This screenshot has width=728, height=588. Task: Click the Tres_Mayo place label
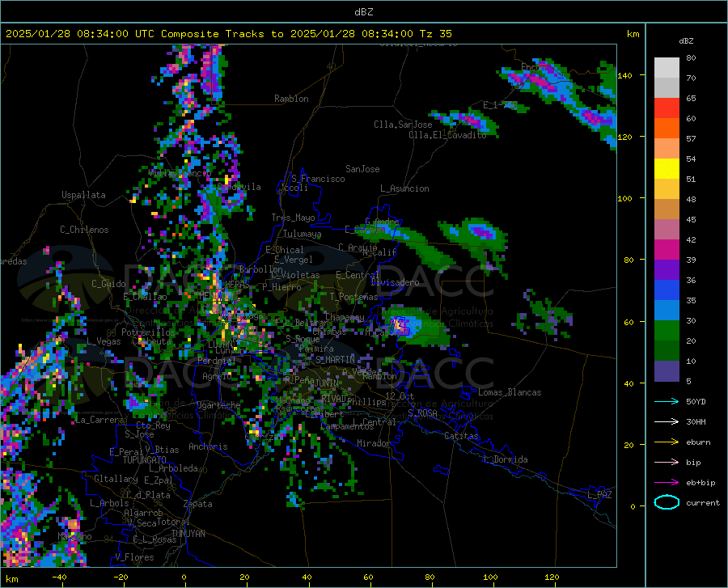click(x=293, y=218)
